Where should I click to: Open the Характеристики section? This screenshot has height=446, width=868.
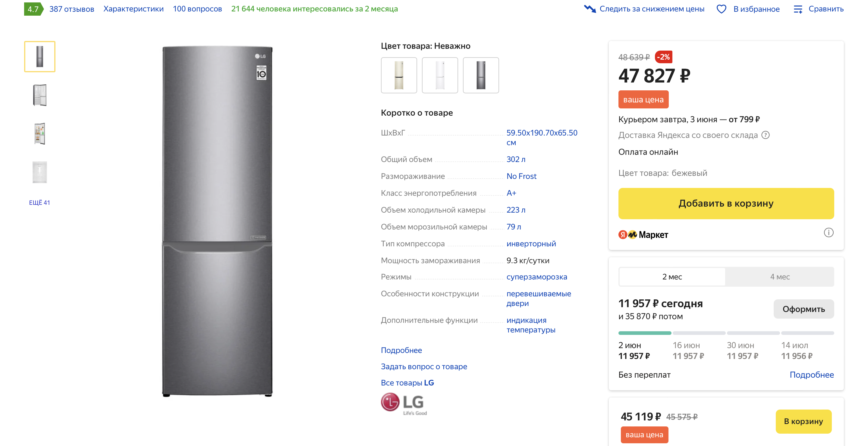[134, 9]
